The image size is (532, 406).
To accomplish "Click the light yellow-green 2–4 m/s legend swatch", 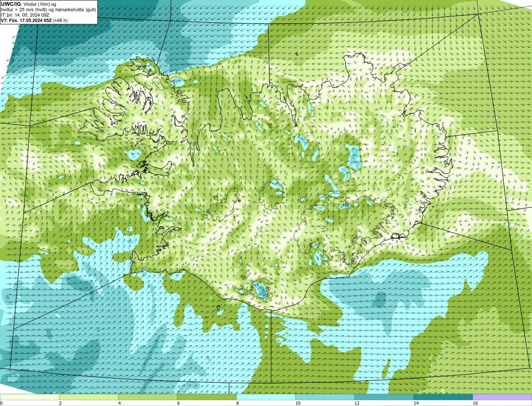I will click(x=89, y=397).
